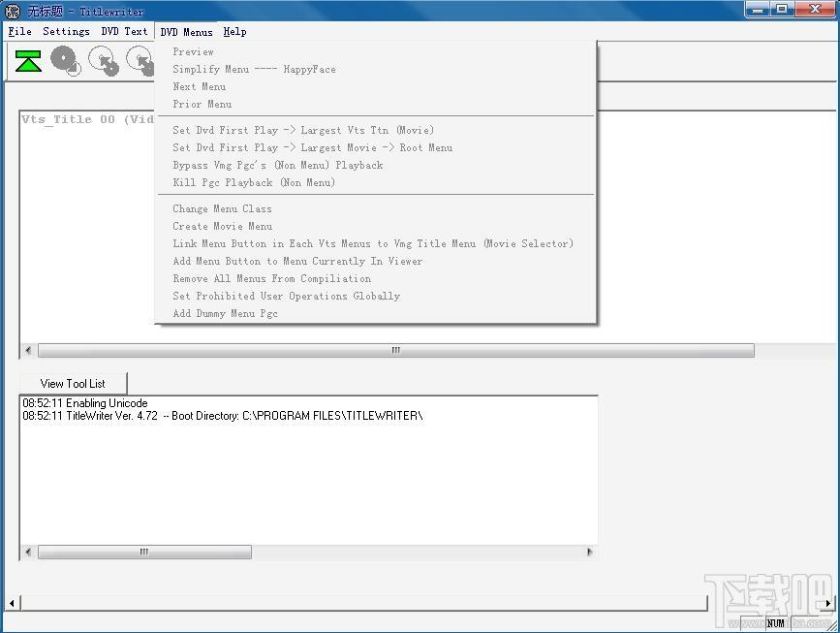Click the log panel's left scroll arrow
The height and width of the screenshot is (633, 840).
click(x=28, y=553)
